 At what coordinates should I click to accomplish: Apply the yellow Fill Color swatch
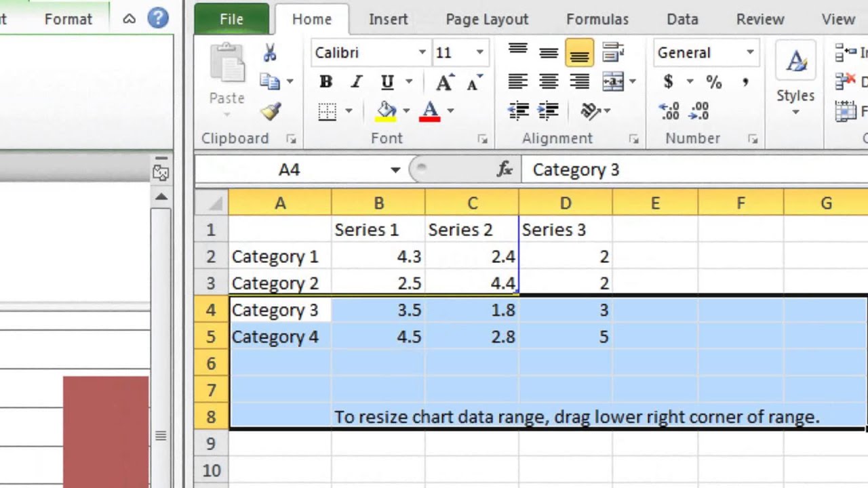(387, 111)
